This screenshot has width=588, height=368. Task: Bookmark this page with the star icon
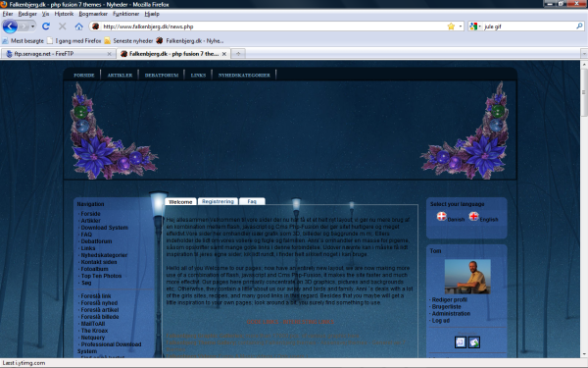pos(451,26)
